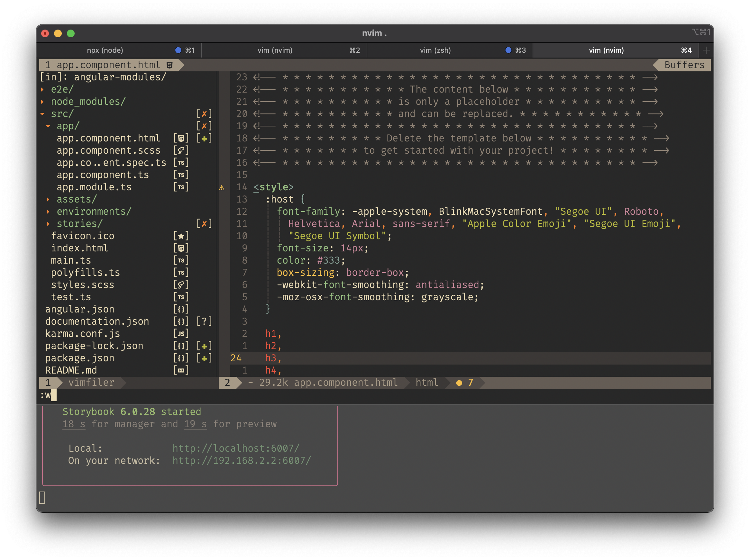
Task: Expand the node_modules/ folder
Action: point(42,101)
